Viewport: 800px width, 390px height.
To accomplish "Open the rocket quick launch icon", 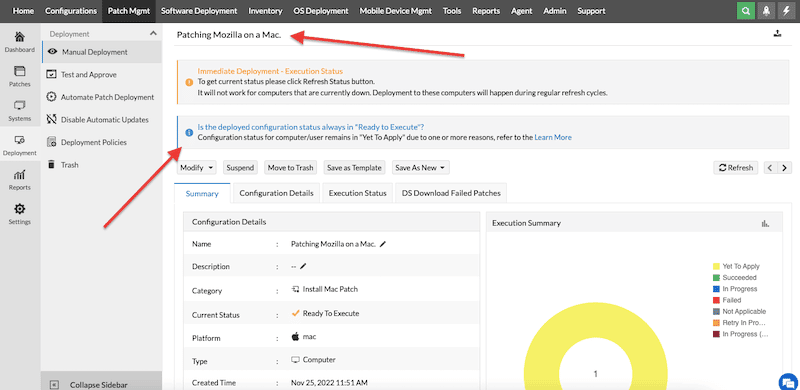I will tap(766, 11).
